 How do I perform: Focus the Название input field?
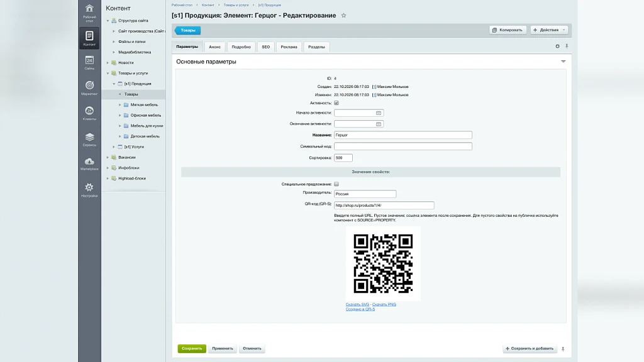coord(403,135)
